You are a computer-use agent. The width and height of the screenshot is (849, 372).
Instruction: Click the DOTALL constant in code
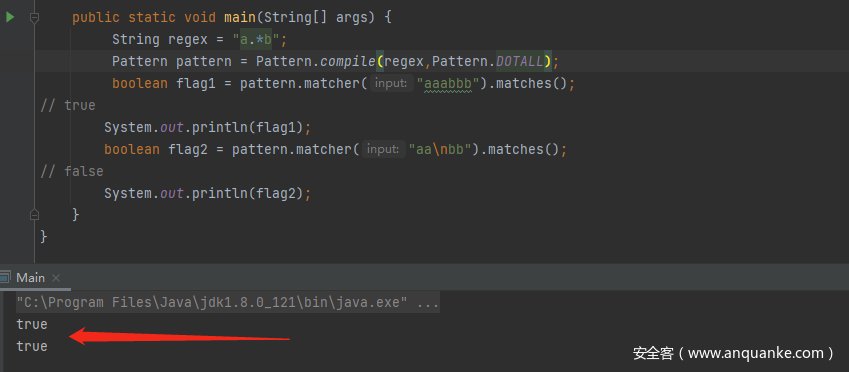520,62
